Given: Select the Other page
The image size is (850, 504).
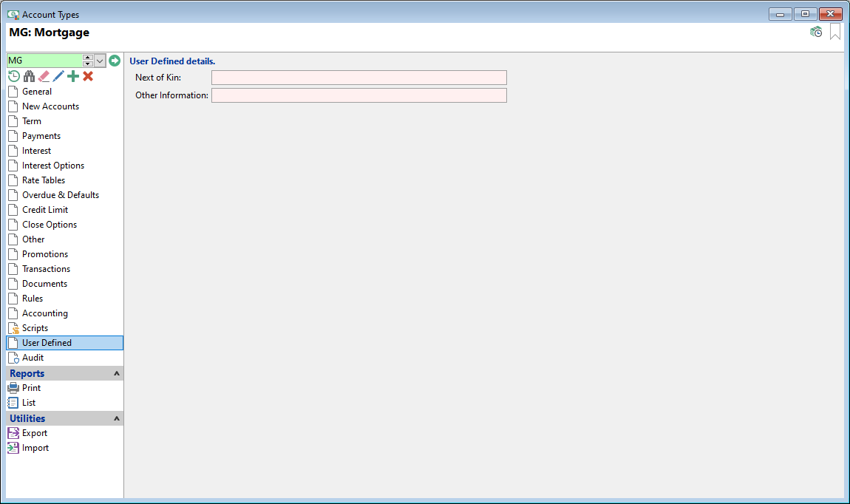Looking at the screenshot, I should click(64, 239).
